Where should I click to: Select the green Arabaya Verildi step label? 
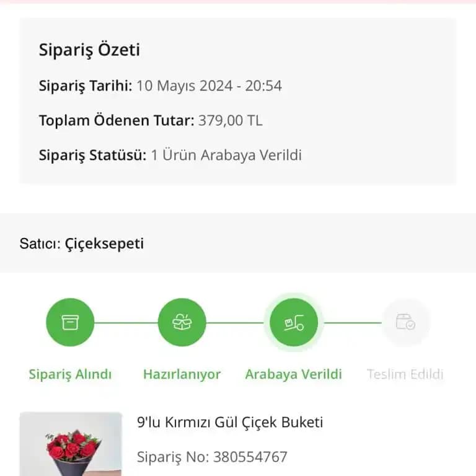(293, 374)
